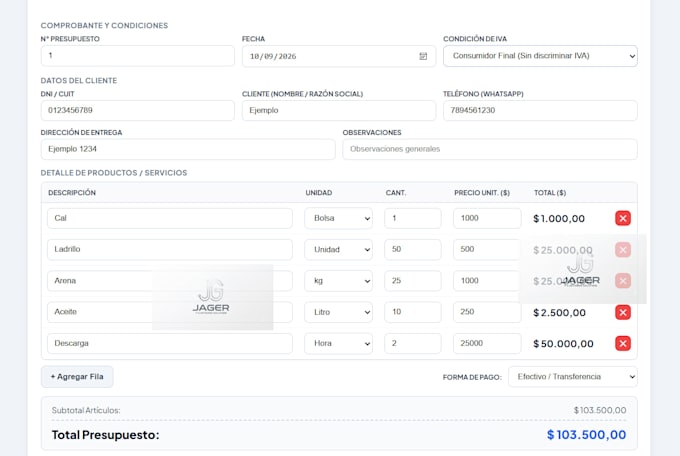
Task: Edit unit price 250 for Aceite
Action: click(x=487, y=312)
